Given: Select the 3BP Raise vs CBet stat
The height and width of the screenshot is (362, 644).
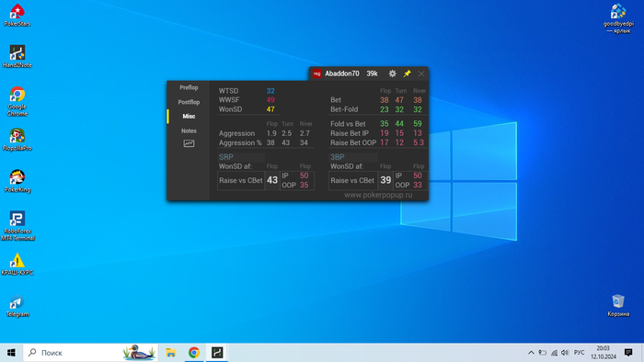Looking at the screenshot, I should 352,180.
